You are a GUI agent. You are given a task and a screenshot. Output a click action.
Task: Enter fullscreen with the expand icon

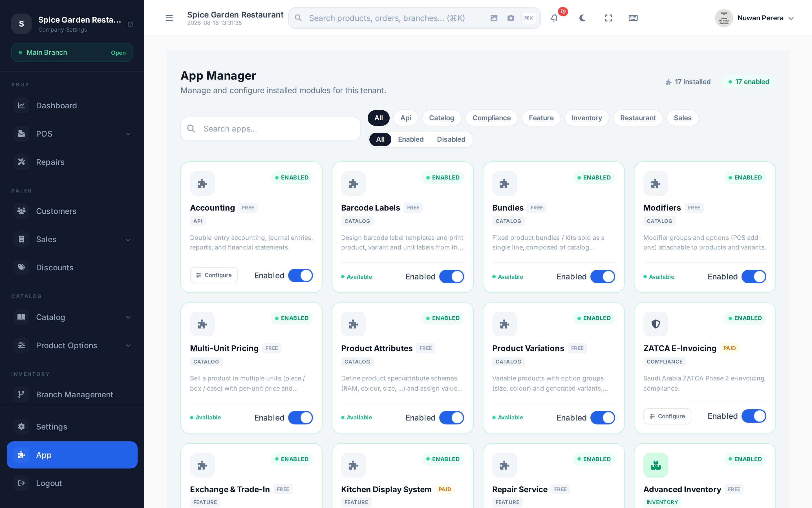pos(608,18)
